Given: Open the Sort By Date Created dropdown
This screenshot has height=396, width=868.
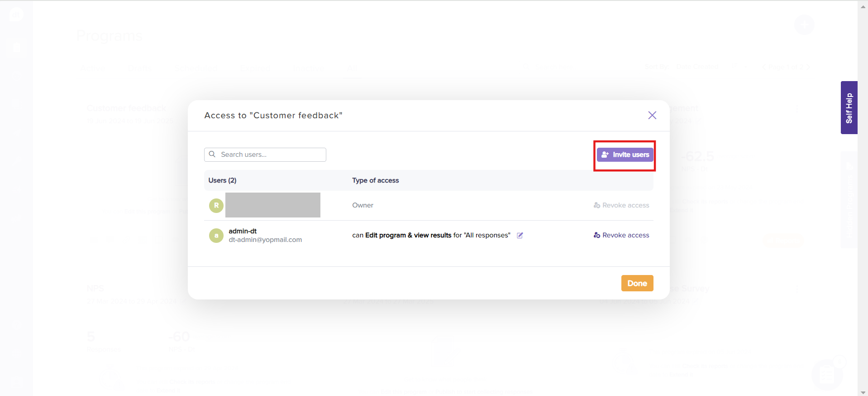Looking at the screenshot, I should pyautogui.click(x=697, y=67).
